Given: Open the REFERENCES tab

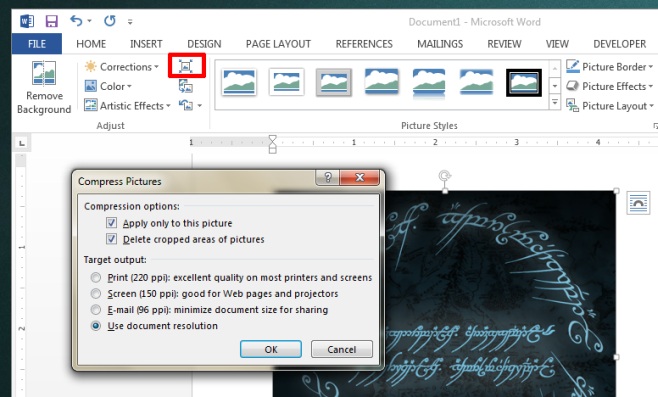Looking at the screenshot, I should coord(364,44).
